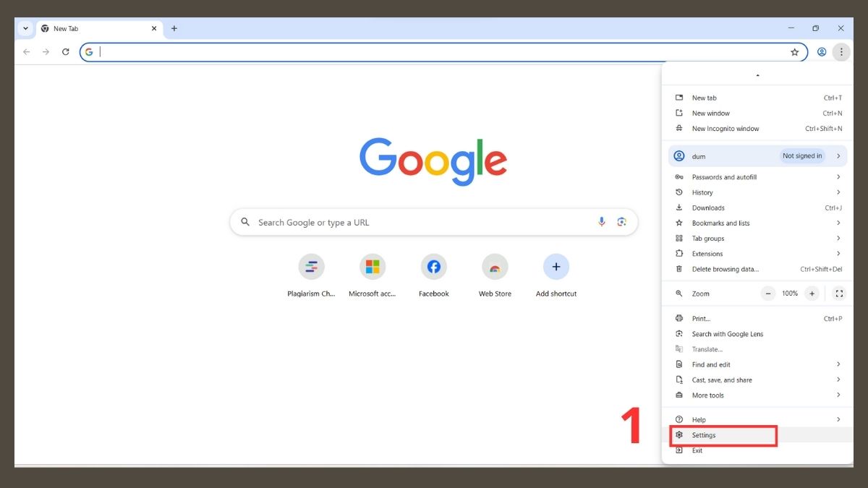Start voice search with microphone icon

602,222
